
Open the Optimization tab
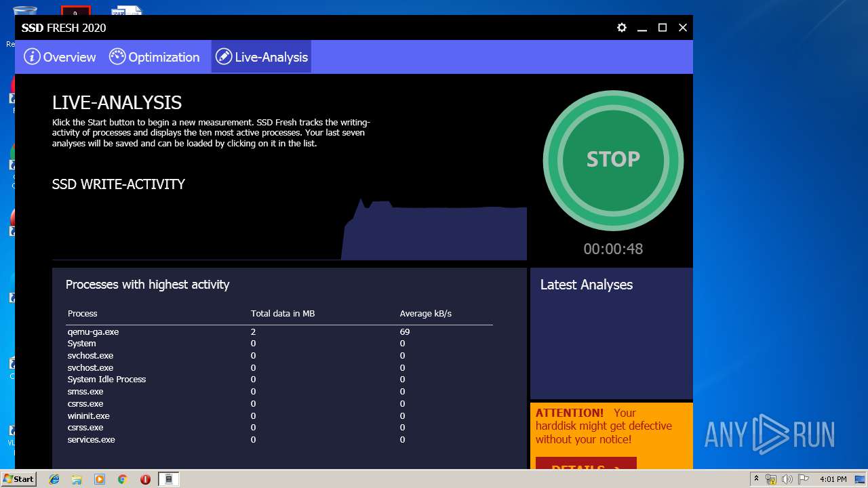point(155,57)
